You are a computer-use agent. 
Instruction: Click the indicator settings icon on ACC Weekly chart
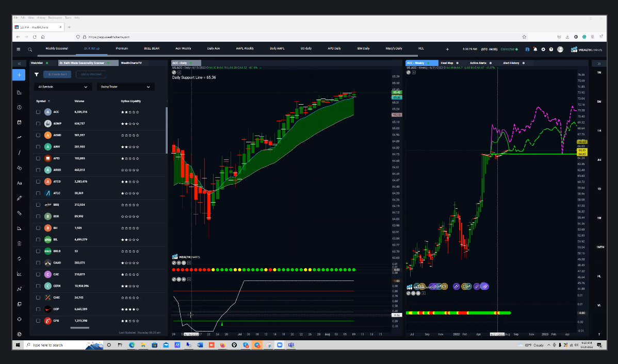(x=409, y=73)
